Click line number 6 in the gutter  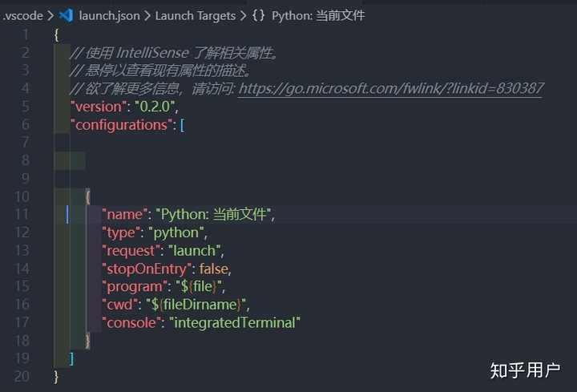pos(26,124)
